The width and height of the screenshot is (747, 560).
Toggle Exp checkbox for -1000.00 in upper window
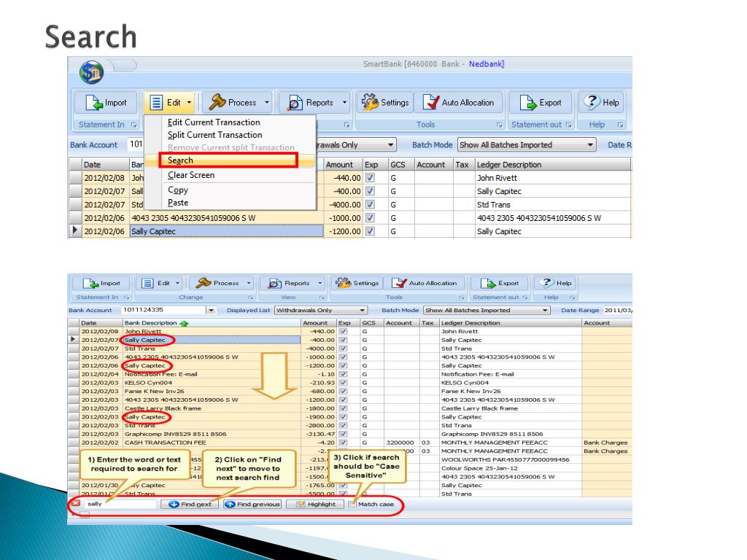click(370, 217)
